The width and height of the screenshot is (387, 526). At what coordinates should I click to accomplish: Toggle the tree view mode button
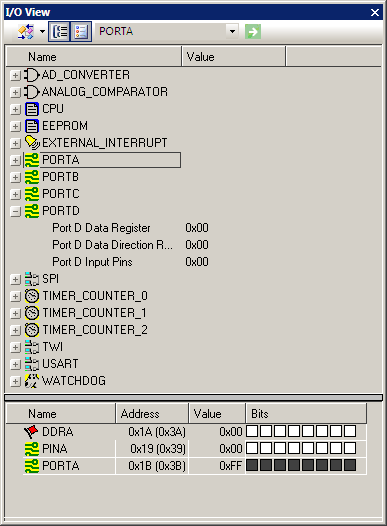pyautogui.click(x=59, y=32)
